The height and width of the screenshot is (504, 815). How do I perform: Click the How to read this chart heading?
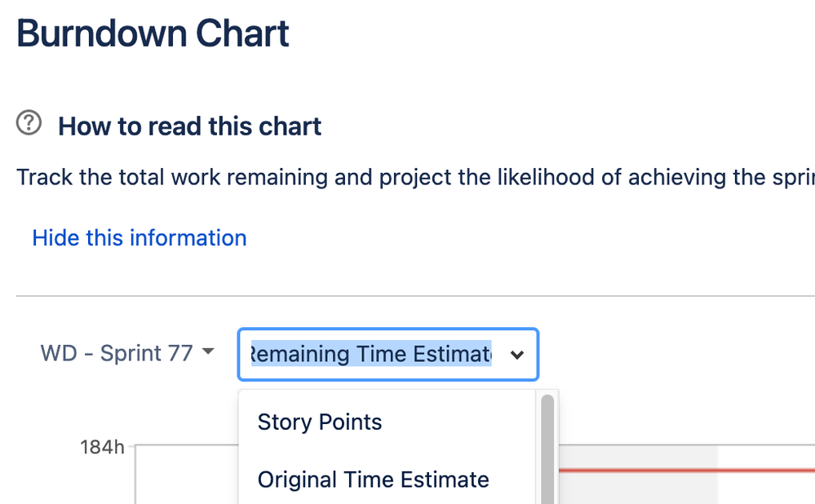pos(190,126)
